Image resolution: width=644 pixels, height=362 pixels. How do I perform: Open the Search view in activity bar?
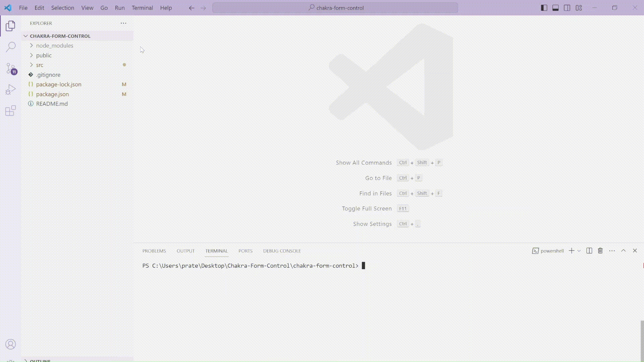pyautogui.click(x=11, y=47)
